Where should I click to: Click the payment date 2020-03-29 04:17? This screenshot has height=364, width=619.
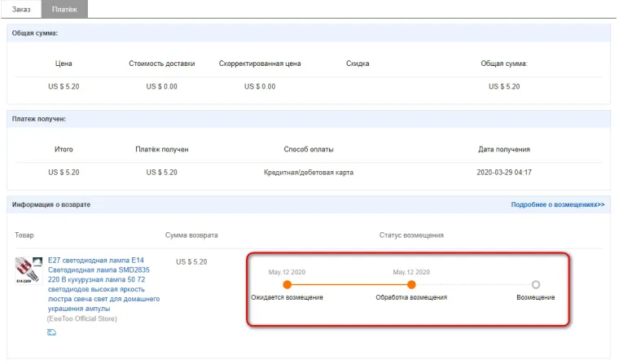click(503, 173)
